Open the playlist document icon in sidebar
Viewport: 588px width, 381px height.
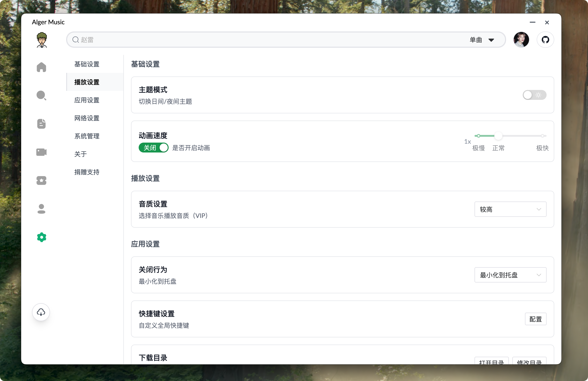(x=41, y=124)
